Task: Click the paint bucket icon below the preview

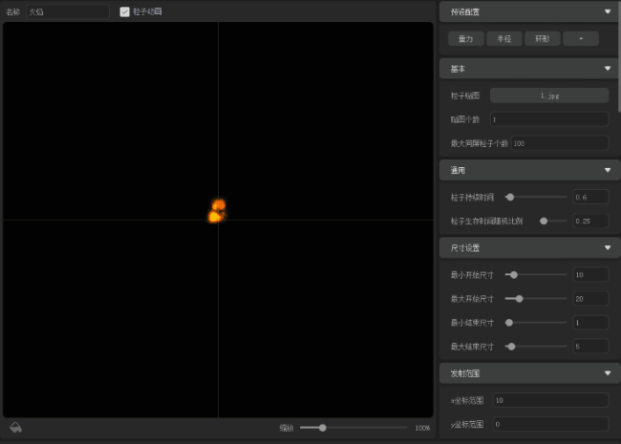Action: pyautogui.click(x=16, y=428)
